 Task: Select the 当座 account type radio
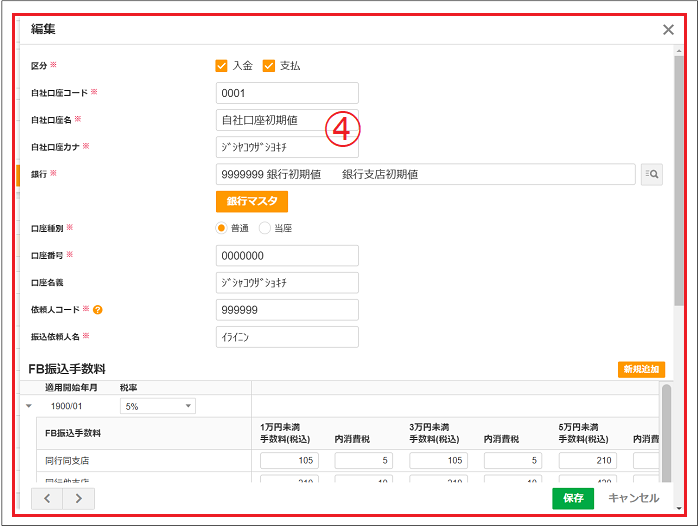[x=265, y=228]
